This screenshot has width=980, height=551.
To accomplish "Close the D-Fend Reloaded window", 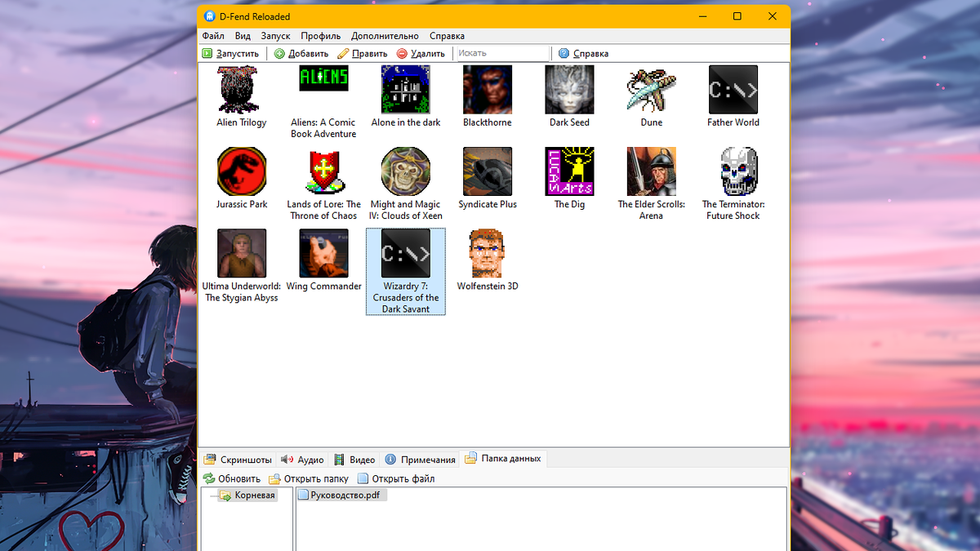I will click(x=773, y=16).
